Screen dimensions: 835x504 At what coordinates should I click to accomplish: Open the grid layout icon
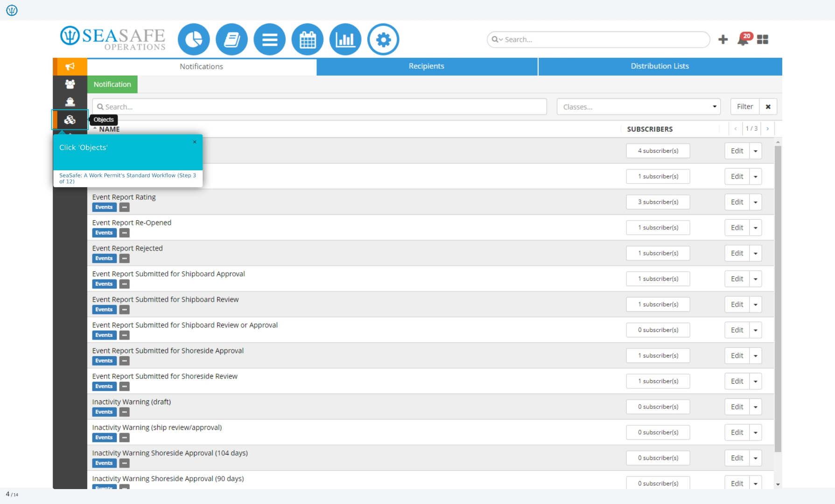[x=763, y=40]
